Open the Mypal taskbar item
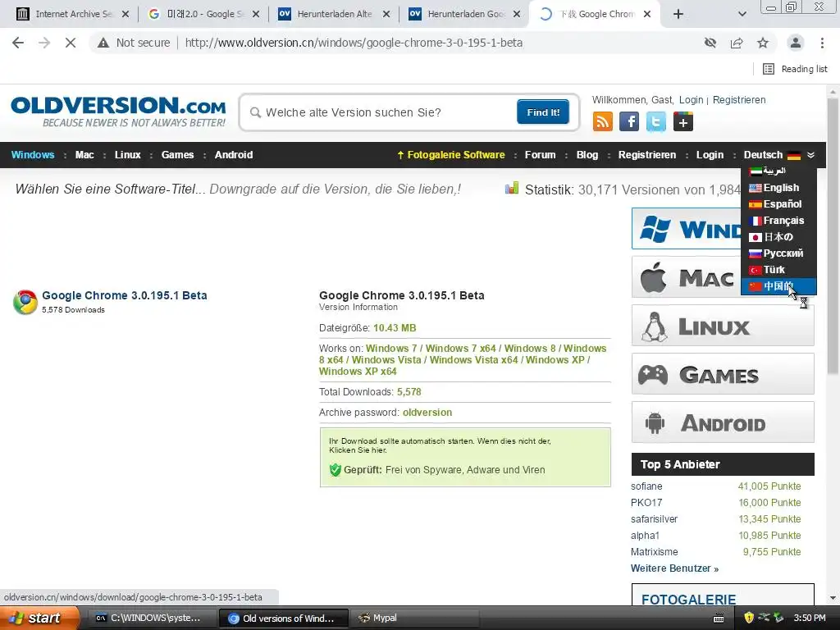Screen dimensions: 840x630 point(415,619)
